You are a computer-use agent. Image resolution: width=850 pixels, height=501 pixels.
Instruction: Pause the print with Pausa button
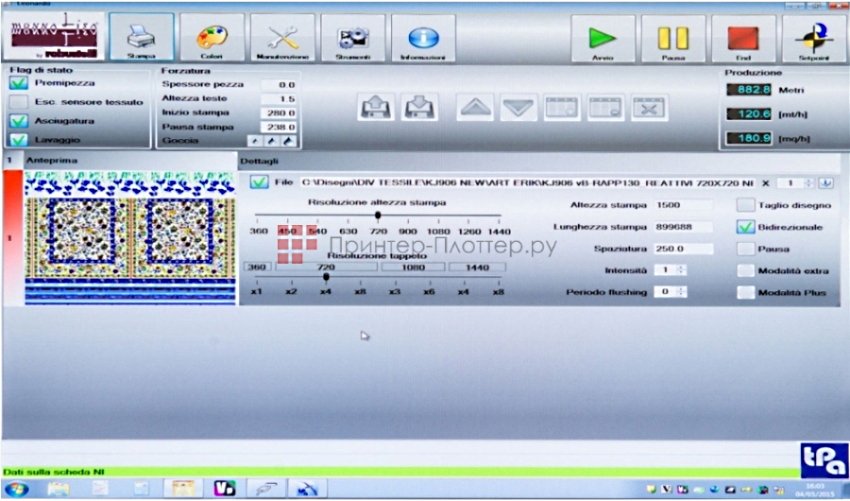(673, 38)
